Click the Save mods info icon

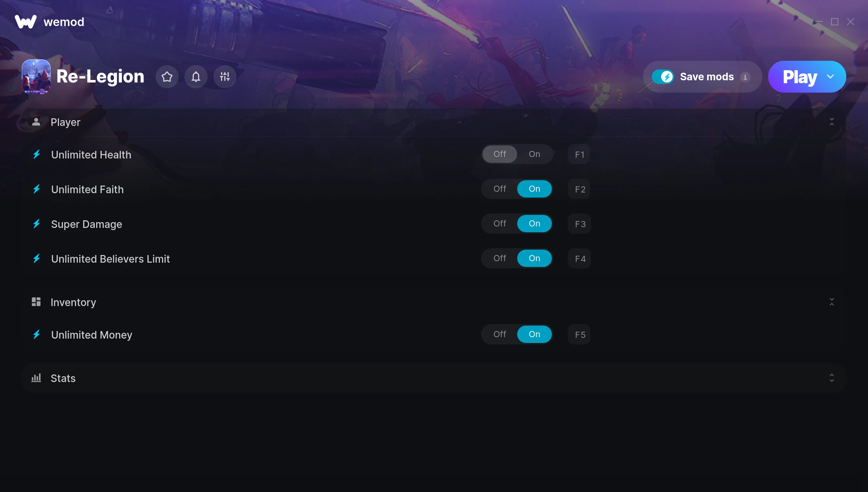pos(745,77)
